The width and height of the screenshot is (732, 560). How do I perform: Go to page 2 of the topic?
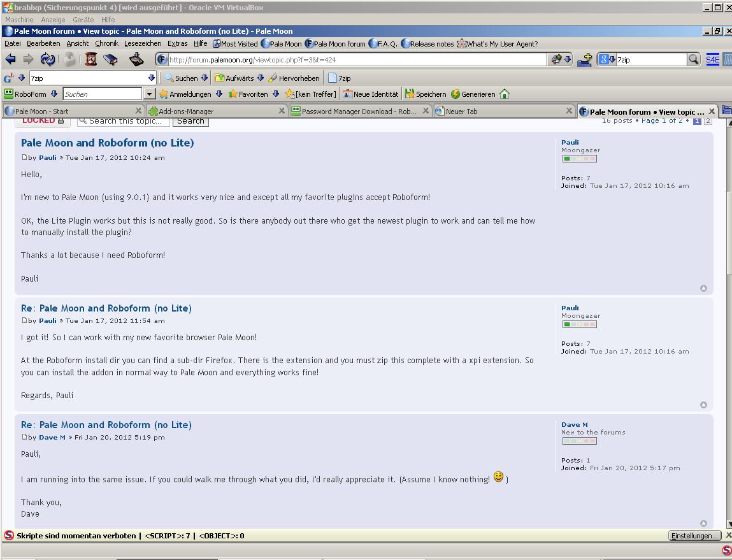point(708,121)
